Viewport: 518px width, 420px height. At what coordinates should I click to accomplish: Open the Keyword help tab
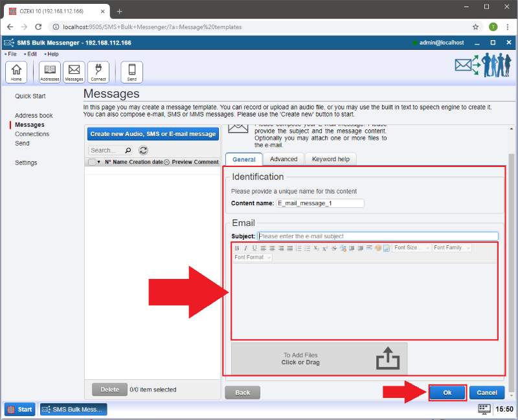pos(331,159)
